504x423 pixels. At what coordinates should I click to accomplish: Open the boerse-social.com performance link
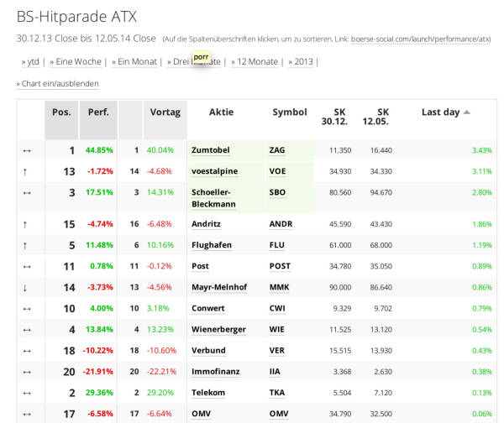420,39
